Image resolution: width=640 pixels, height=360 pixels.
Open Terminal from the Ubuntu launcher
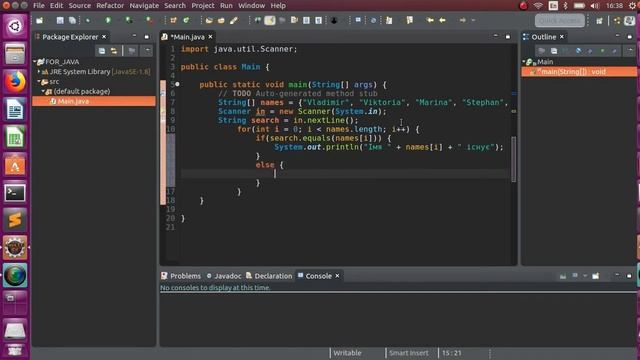click(x=15, y=193)
